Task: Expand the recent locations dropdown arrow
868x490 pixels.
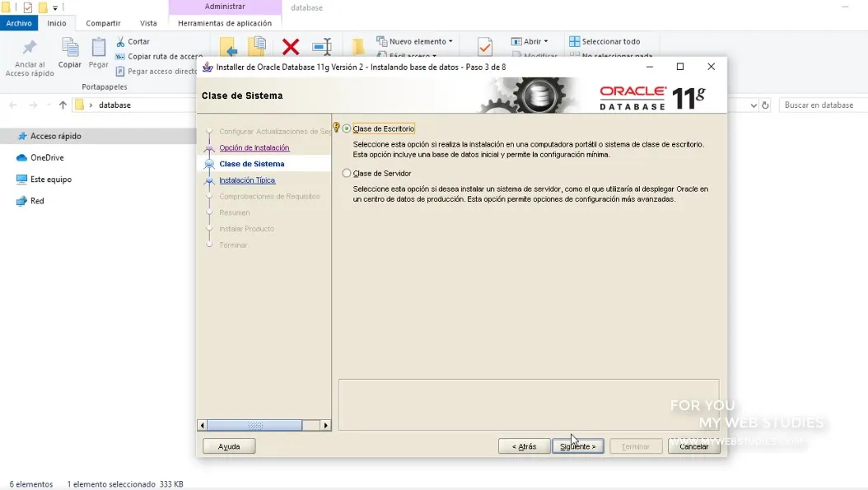Action: pos(48,105)
